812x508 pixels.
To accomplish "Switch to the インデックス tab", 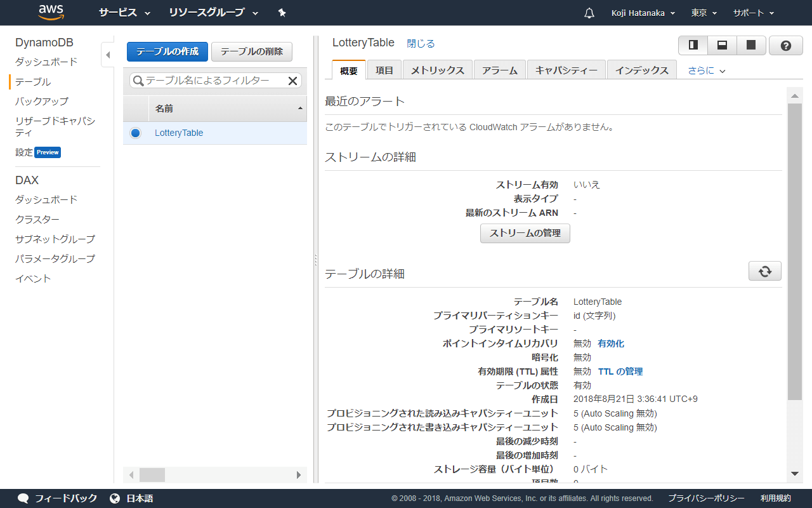I will 642,70.
